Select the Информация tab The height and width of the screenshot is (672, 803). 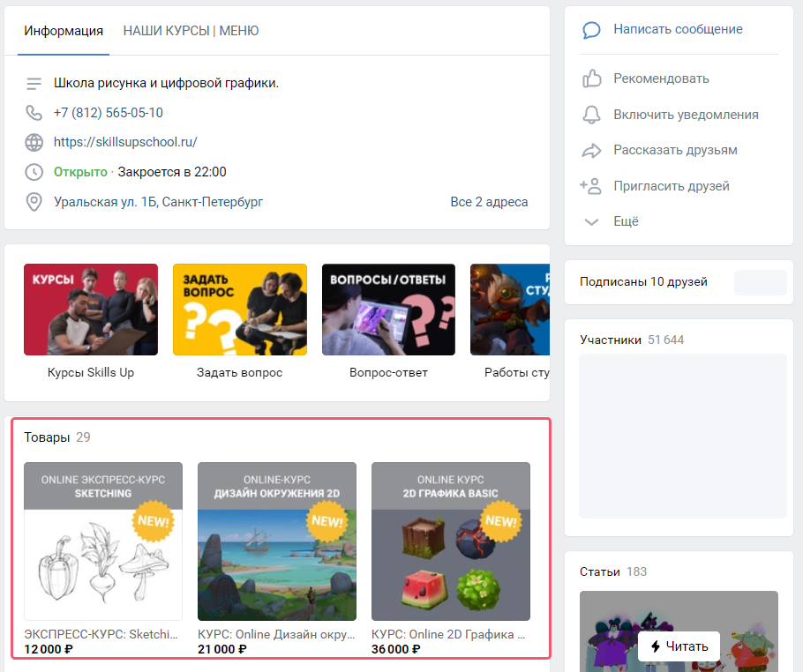(64, 31)
